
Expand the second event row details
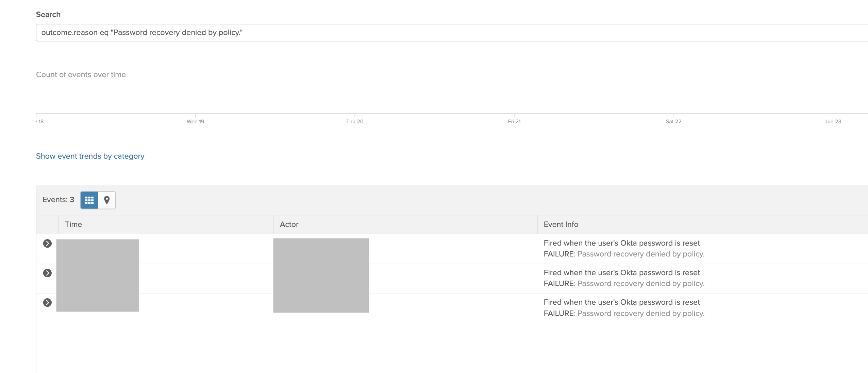tap(47, 273)
